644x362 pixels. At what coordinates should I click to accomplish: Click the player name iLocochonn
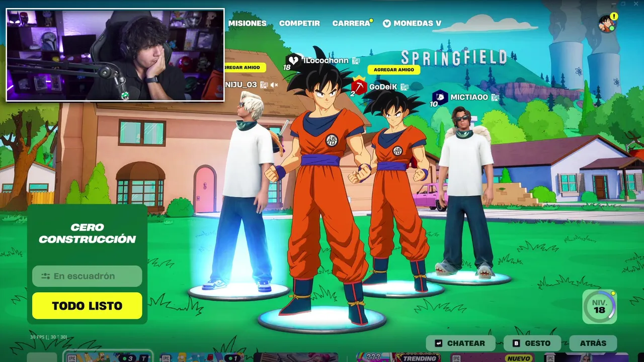point(326,60)
